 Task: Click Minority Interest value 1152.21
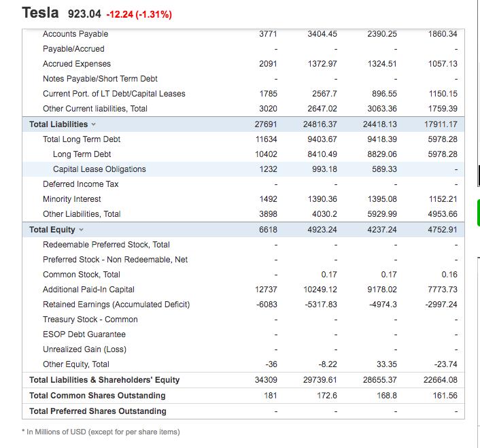coord(443,199)
